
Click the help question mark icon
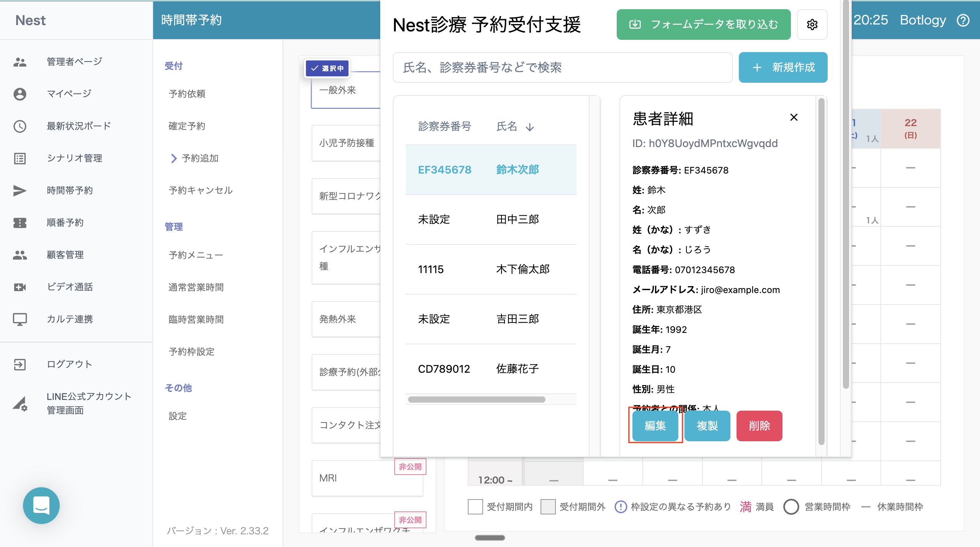(x=963, y=20)
